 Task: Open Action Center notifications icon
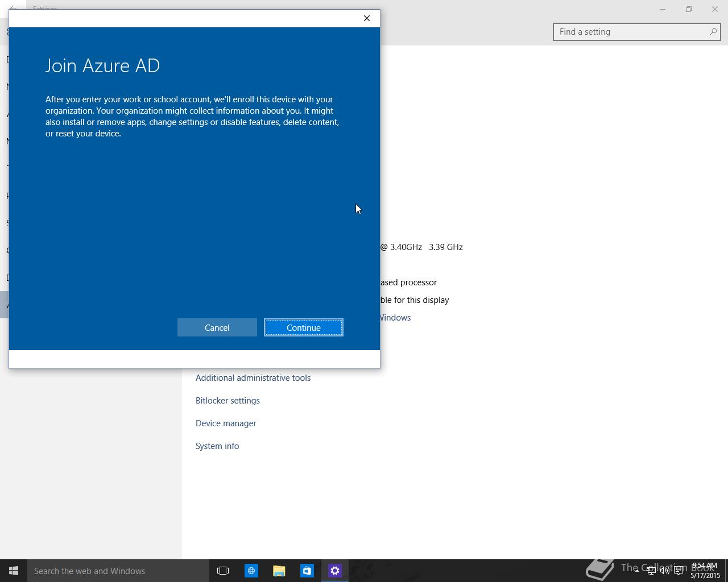pyautogui.click(x=679, y=571)
